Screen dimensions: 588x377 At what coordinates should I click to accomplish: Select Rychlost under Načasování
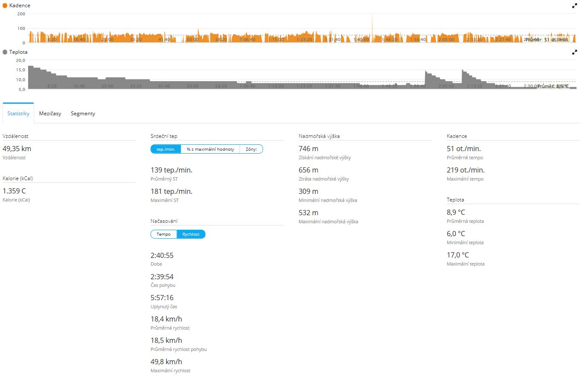[x=191, y=234]
